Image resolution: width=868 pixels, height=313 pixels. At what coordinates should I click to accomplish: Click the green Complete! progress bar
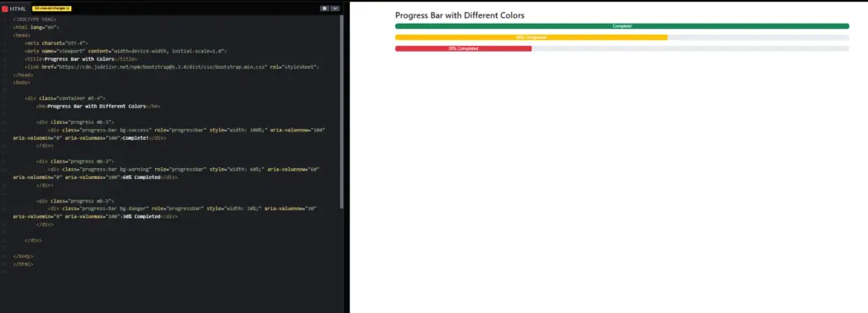pyautogui.click(x=622, y=26)
